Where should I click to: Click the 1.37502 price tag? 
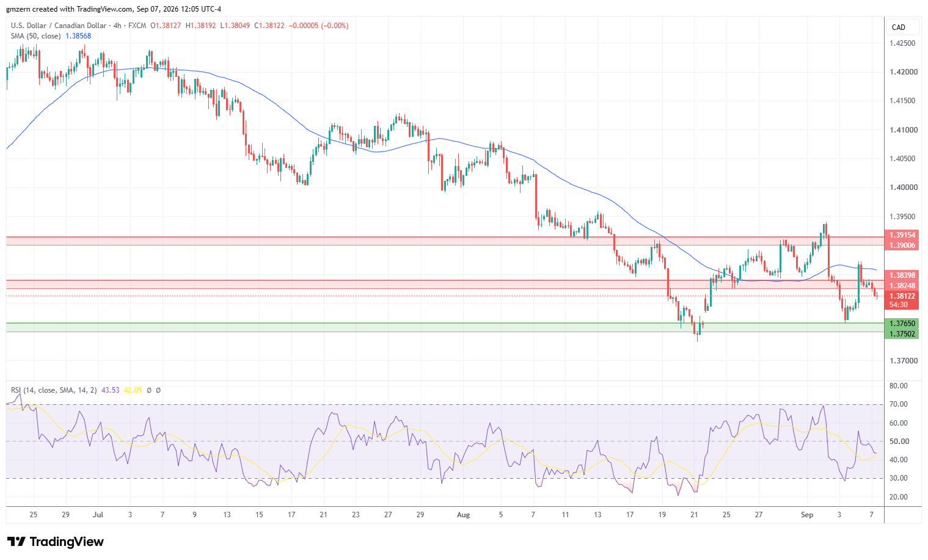[902, 334]
